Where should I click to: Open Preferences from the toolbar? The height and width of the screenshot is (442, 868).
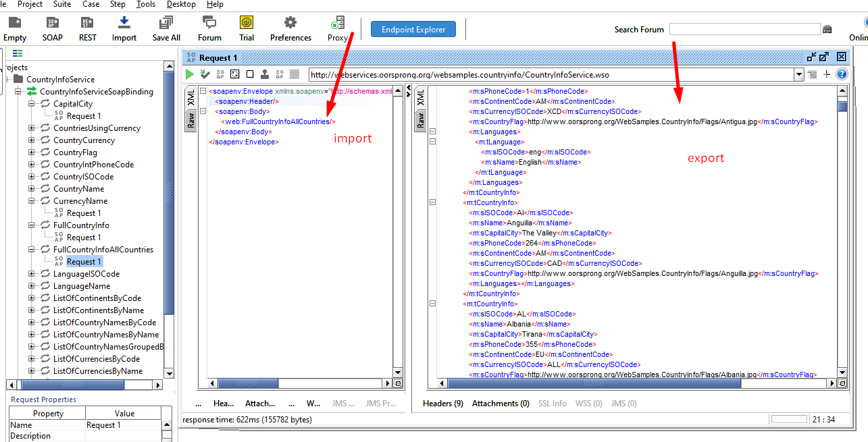point(290,28)
